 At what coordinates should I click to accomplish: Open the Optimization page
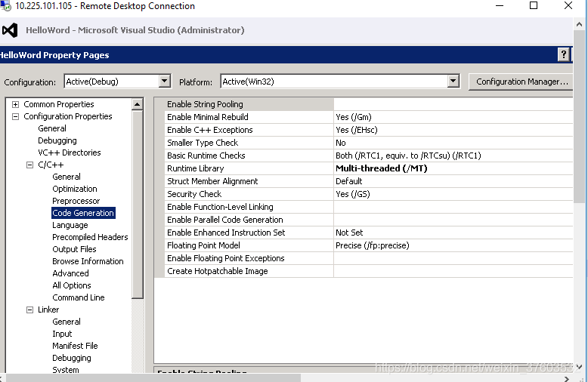[x=75, y=189]
